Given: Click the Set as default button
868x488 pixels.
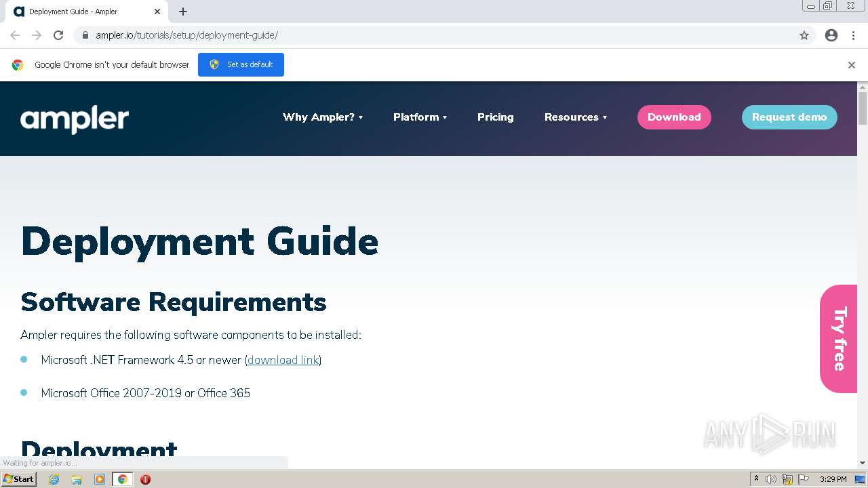Looking at the screenshot, I should (241, 64).
